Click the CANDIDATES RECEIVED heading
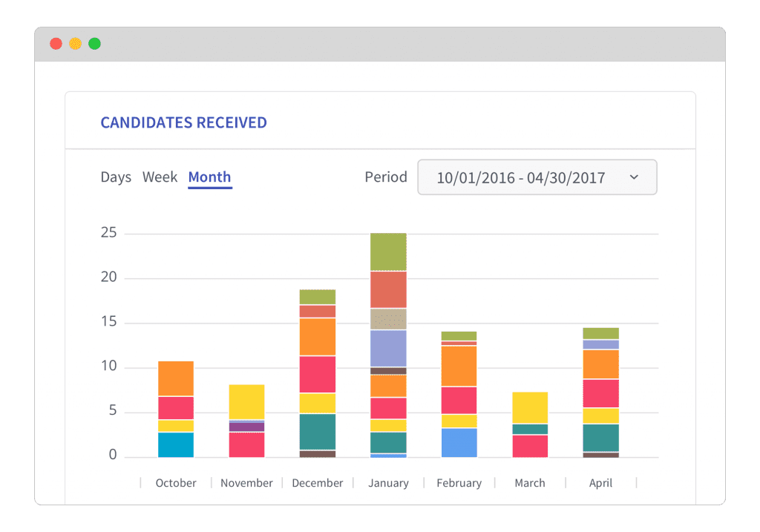 coord(183,122)
